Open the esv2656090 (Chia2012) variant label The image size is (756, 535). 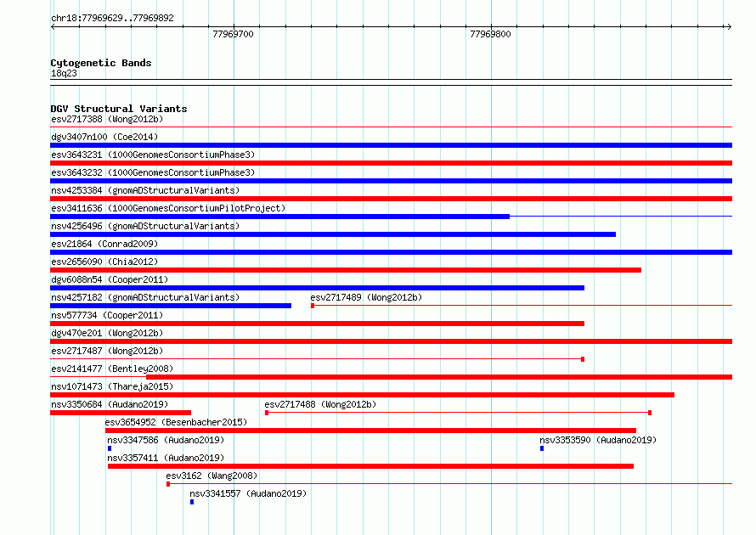(104, 262)
